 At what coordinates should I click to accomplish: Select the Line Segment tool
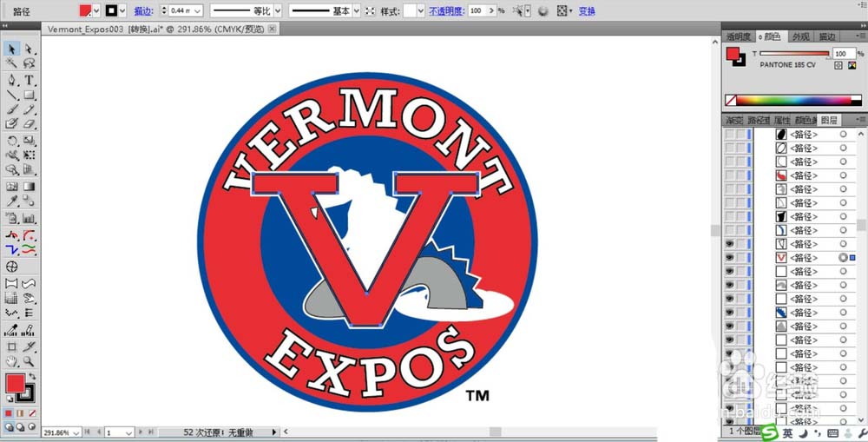[x=11, y=96]
